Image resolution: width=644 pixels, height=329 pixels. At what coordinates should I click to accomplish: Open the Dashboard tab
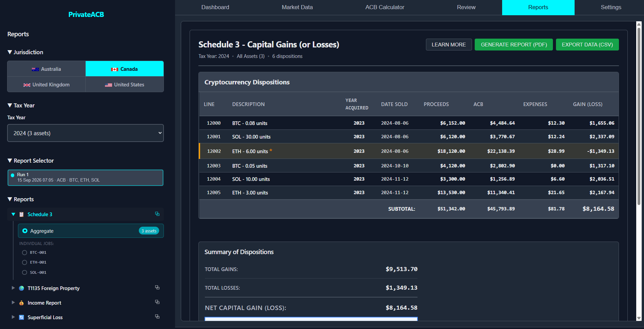point(215,7)
